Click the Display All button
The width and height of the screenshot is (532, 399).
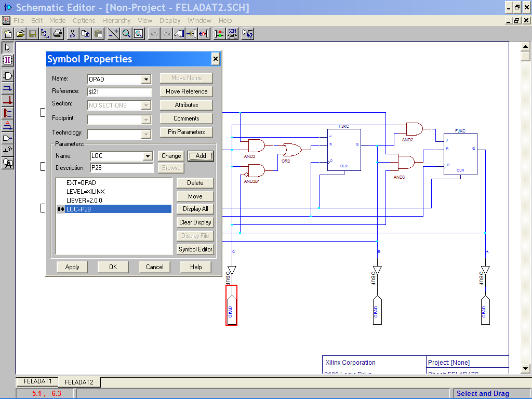pyautogui.click(x=195, y=209)
